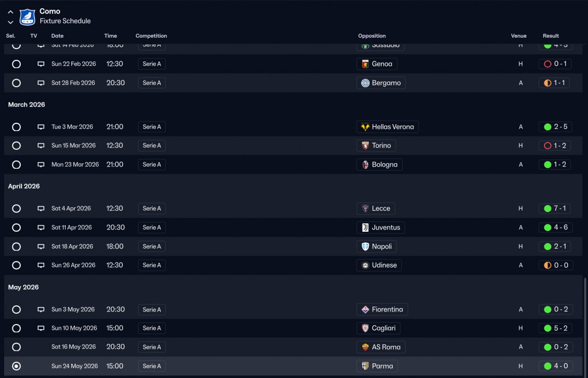Click the TV icon for Lecce fixture
This screenshot has width=588, height=378.
tap(41, 209)
